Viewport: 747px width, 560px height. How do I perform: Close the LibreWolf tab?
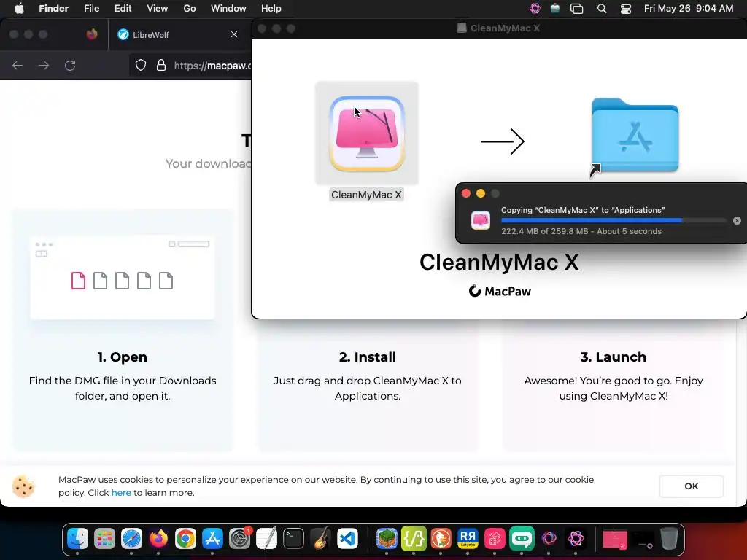[234, 34]
